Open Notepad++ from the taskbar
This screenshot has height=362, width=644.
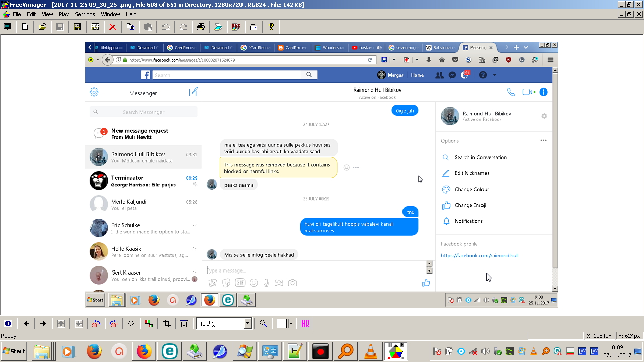[x=294, y=351]
